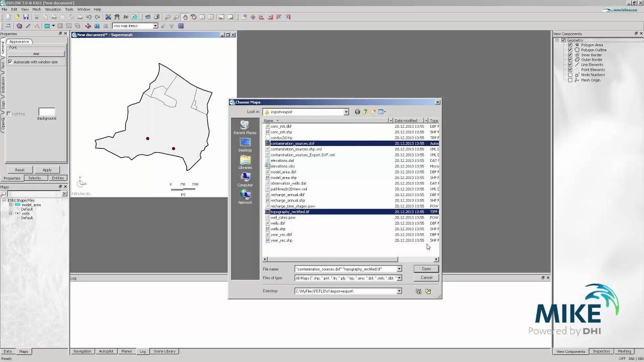Click the purple square icon in second toolbar
Viewport: 644px width, 362px height.
click(181, 26)
